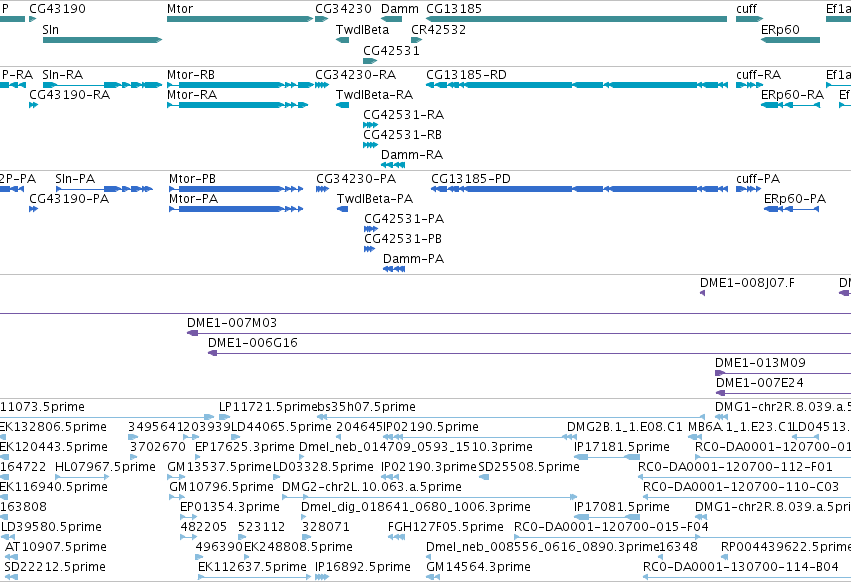Select the CG13185-PD protein feature
Screen dimensions: 851x582
pyautogui.click(x=580, y=189)
